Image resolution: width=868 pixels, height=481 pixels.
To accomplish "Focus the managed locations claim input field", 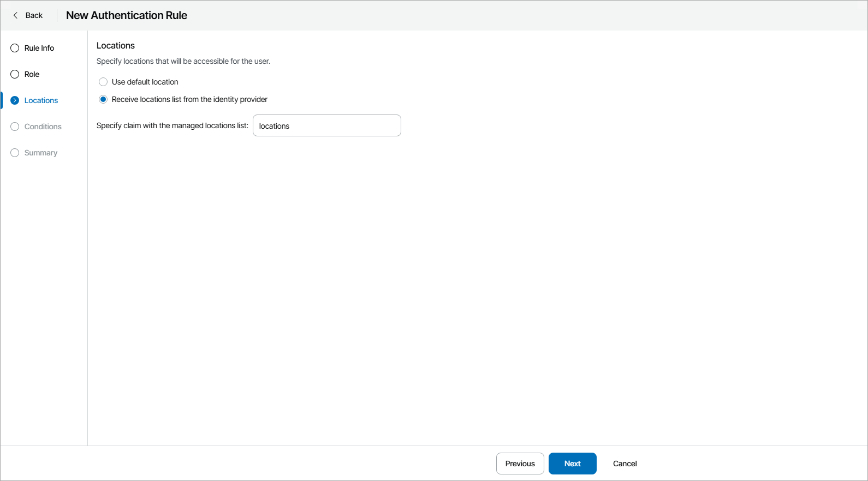I will pyautogui.click(x=326, y=125).
